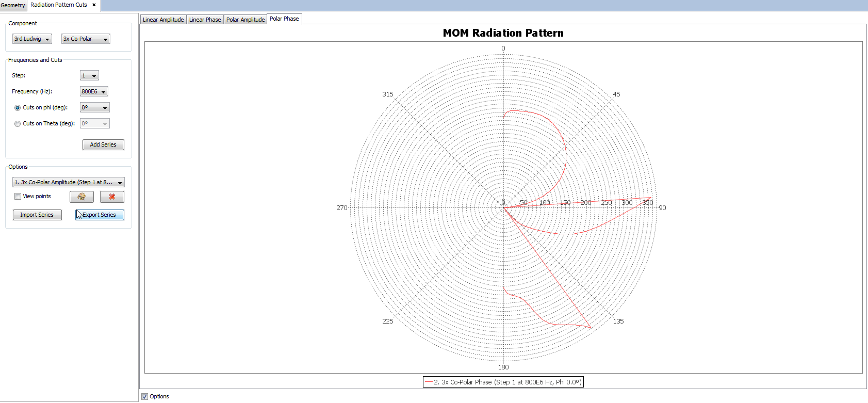Select the Cuts on Theta radio button

(18, 124)
